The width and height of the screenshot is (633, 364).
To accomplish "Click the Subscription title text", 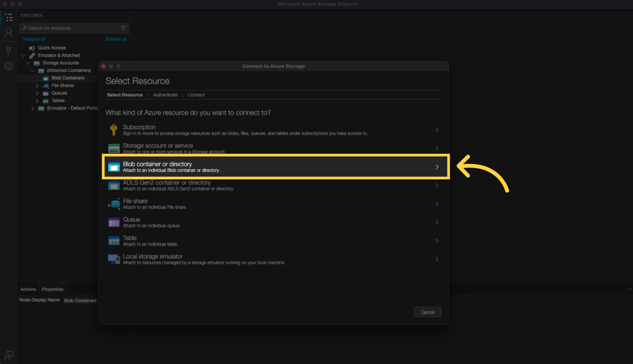I will [139, 127].
